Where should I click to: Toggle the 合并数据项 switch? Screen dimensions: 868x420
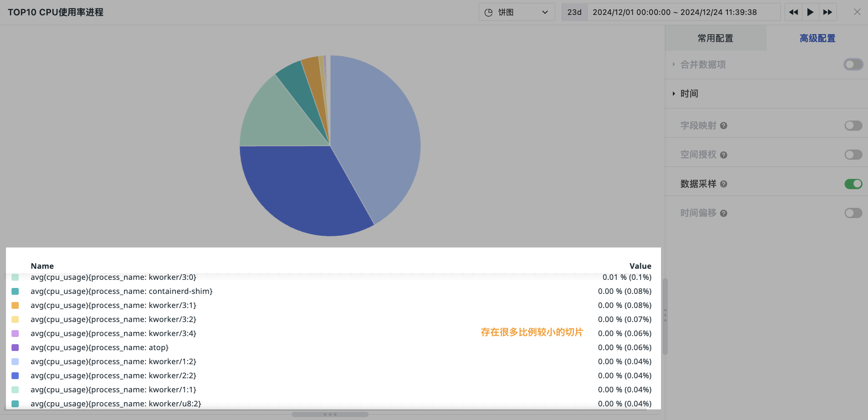853,65
